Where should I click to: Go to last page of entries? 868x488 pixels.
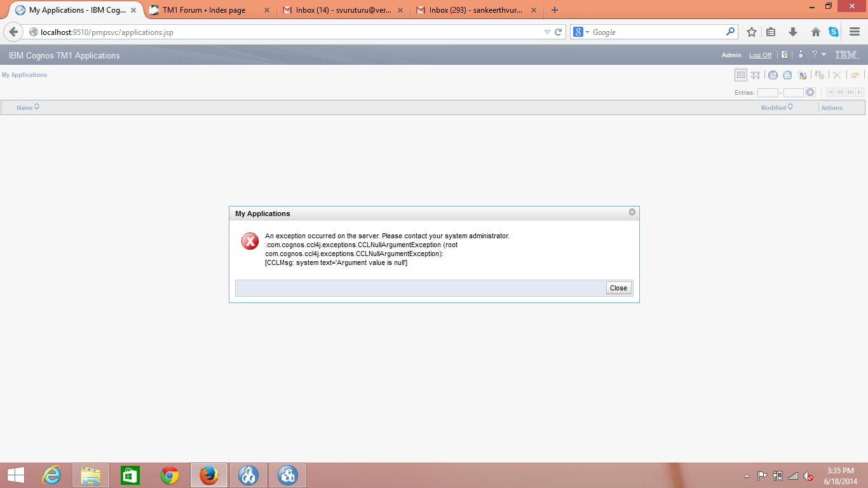[x=860, y=92]
